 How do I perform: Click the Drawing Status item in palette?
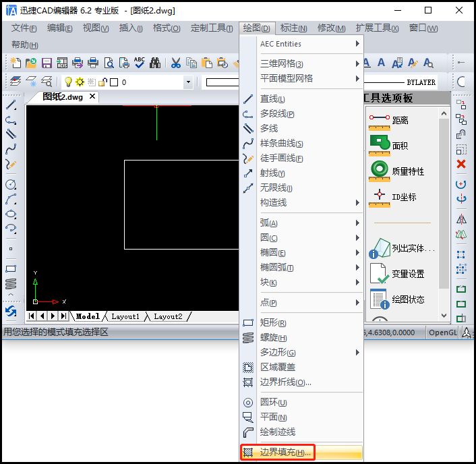396,299
